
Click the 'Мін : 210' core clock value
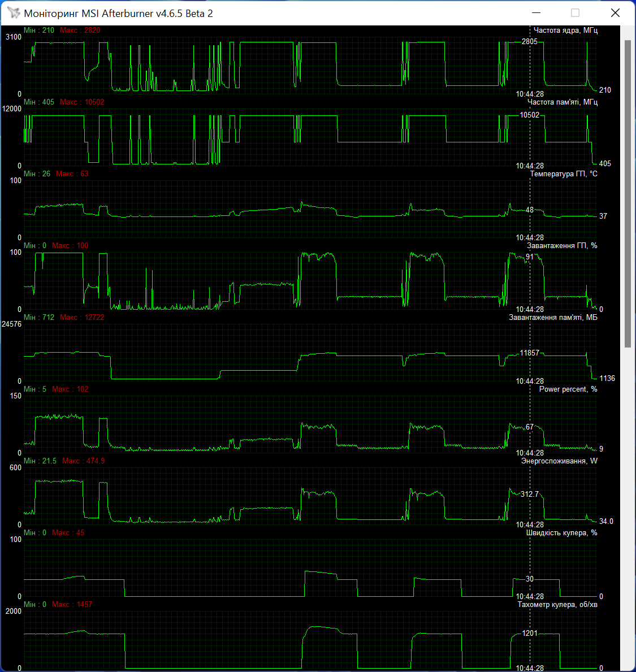pos(39,31)
